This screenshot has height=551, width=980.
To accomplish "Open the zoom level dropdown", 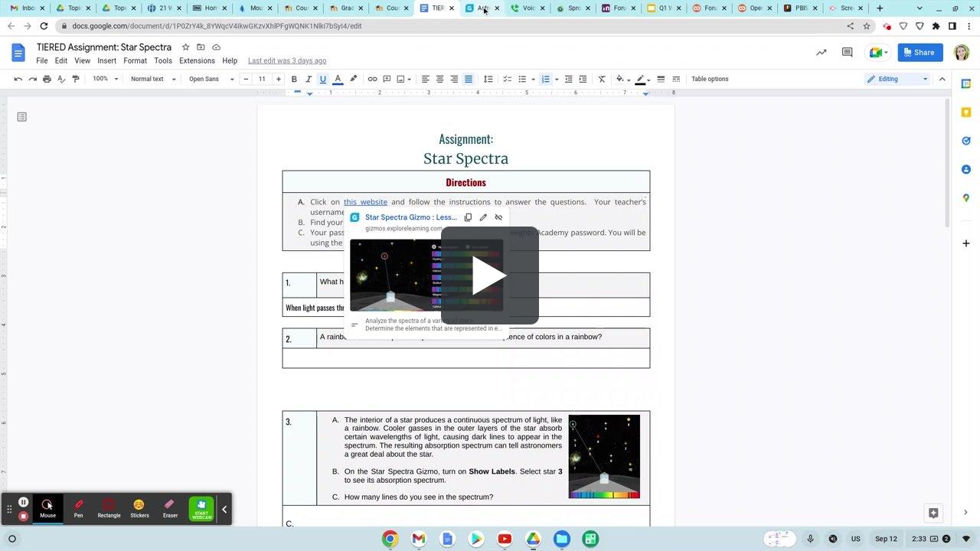I will (x=100, y=79).
